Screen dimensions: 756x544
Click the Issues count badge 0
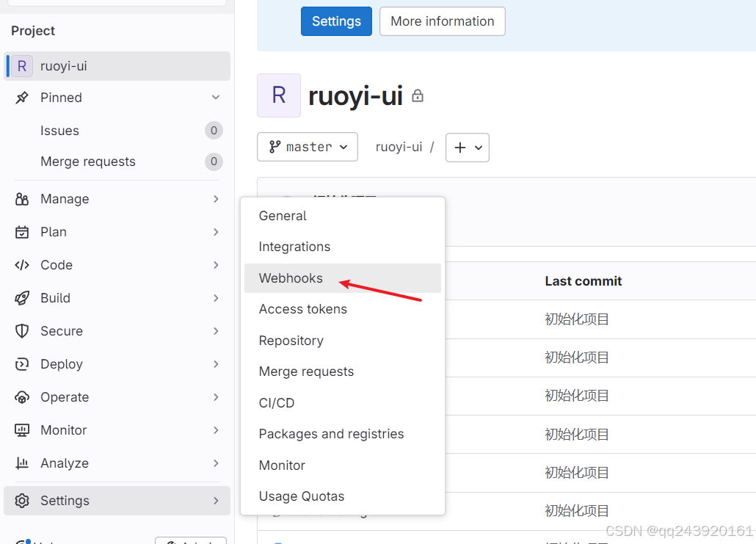214,131
